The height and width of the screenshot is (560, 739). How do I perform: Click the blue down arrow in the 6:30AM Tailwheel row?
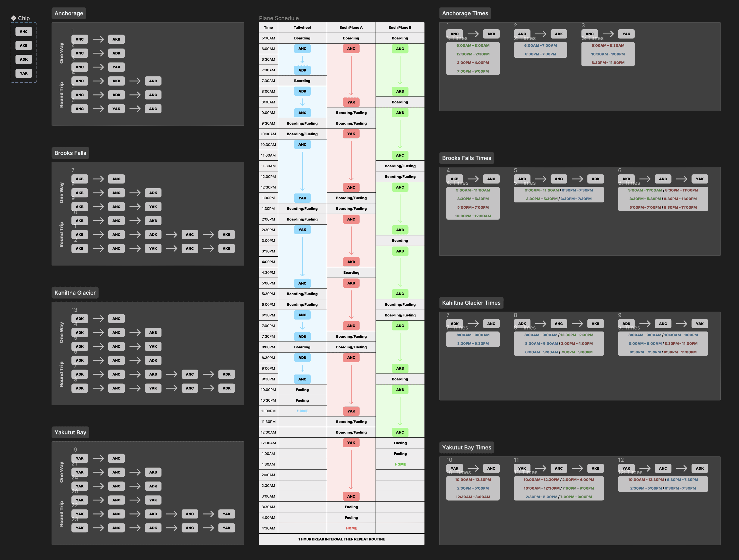[302, 60]
